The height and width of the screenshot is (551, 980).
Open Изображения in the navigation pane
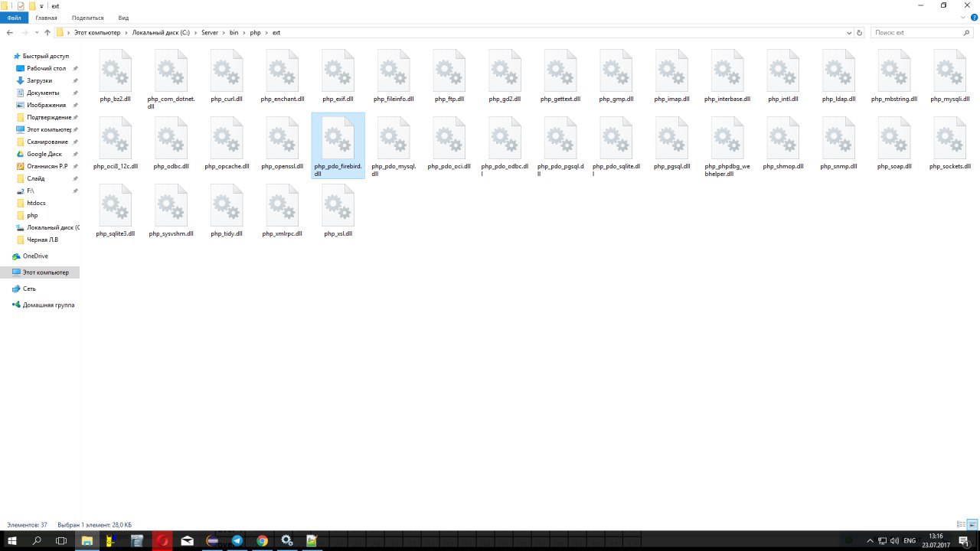click(x=46, y=105)
